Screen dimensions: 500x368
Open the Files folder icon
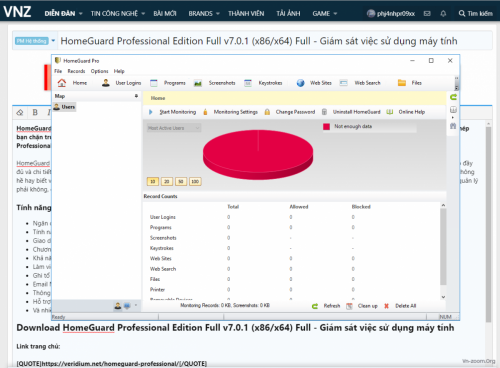click(402, 83)
